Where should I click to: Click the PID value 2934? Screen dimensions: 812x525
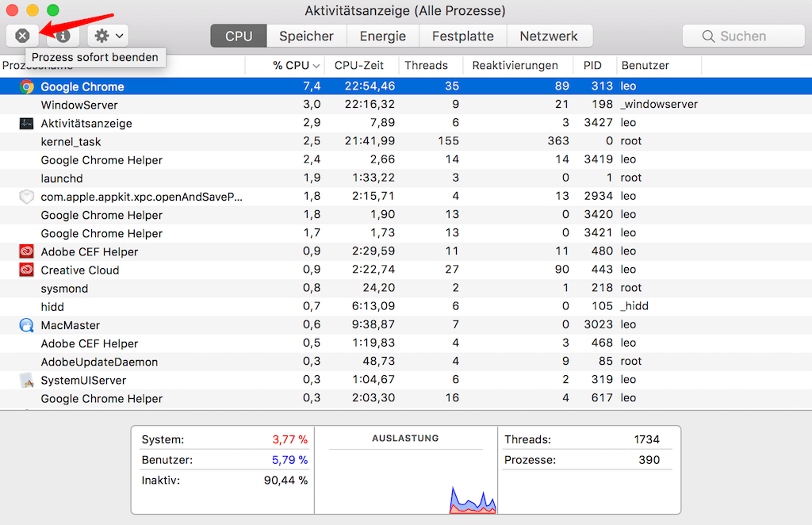tap(598, 196)
